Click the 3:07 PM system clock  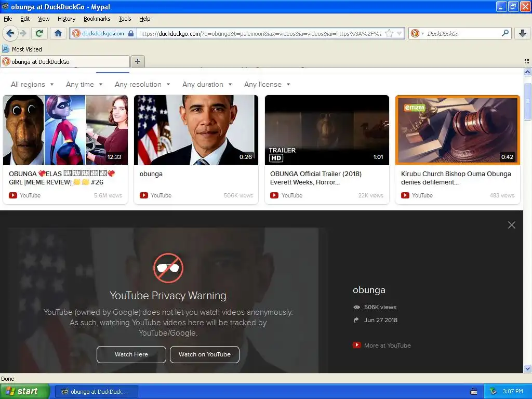pyautogui.click(x=513, y=391)
